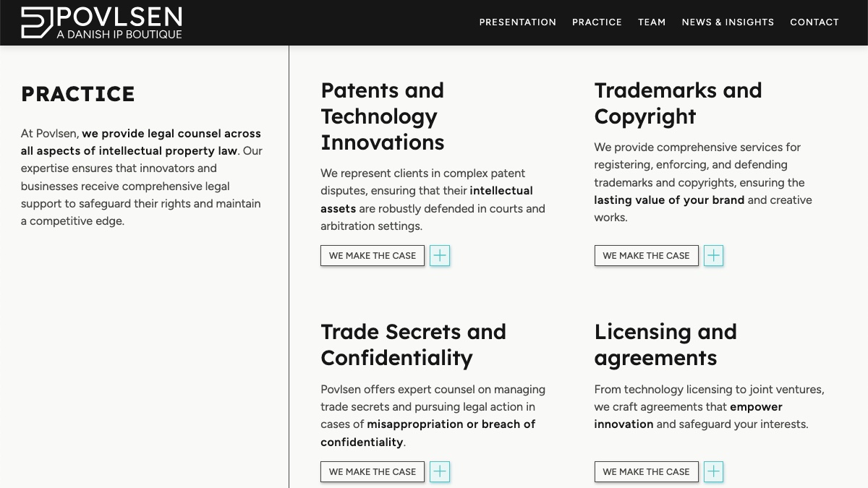Select Contact in the top navigation
This screenshot has width=868, height=488.
814,22
